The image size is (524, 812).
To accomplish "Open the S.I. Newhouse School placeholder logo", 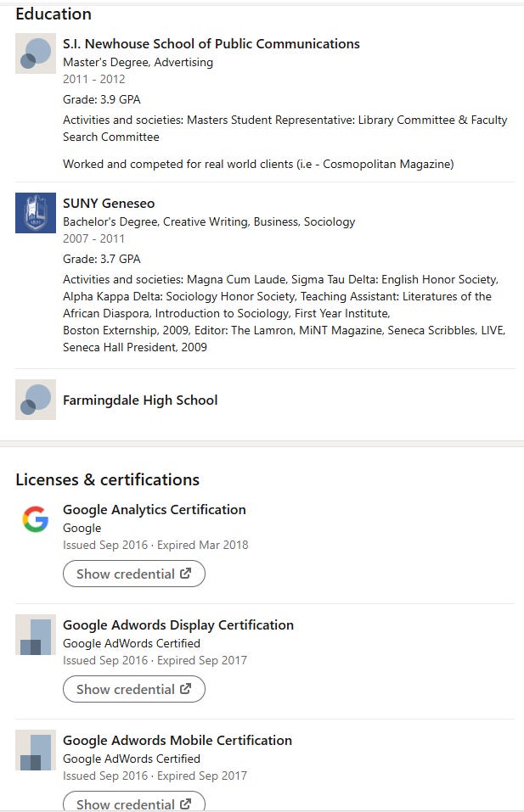I will pos(35,53).
